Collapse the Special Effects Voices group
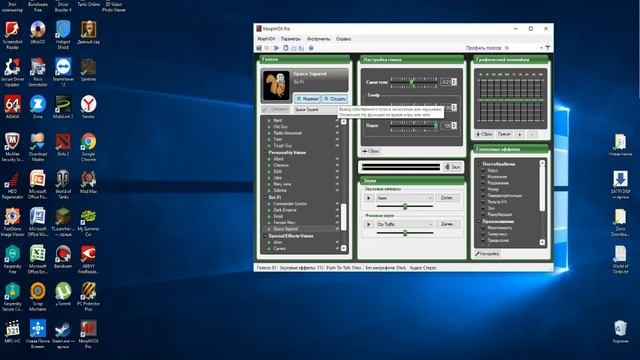640x360 pixels. pos(265,236)
